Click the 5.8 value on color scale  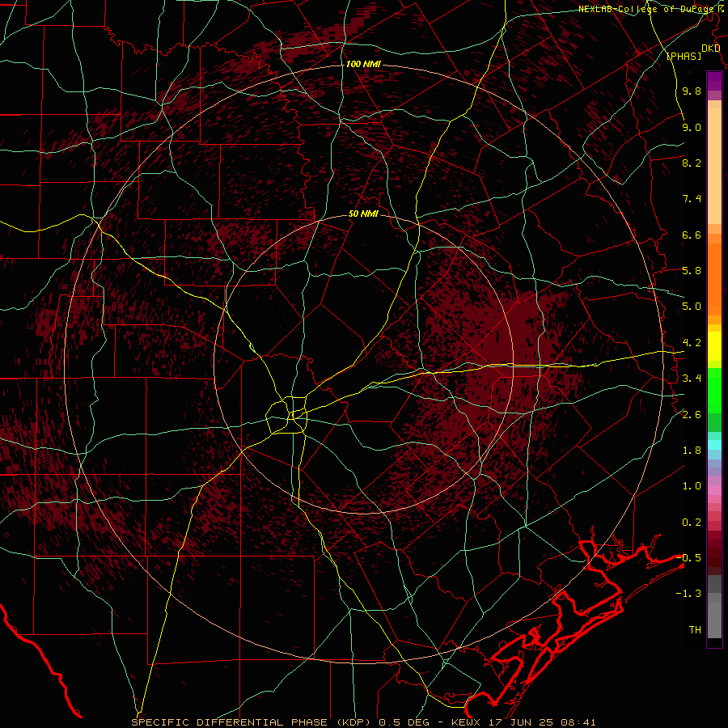692,271
